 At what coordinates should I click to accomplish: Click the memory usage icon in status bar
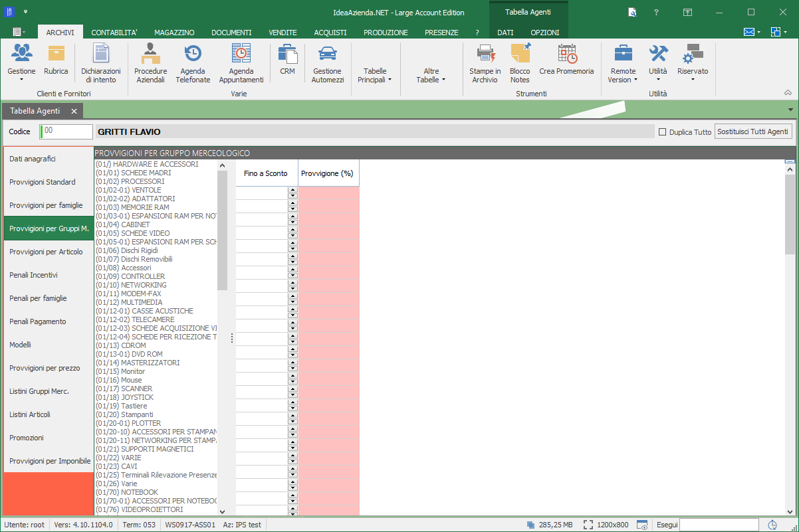(530, 525)
